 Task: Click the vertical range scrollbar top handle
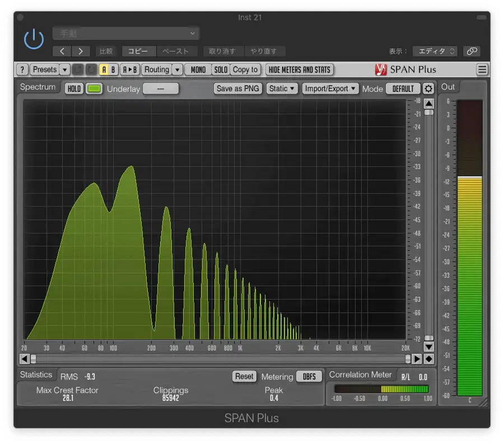click(x=429, y=113)
